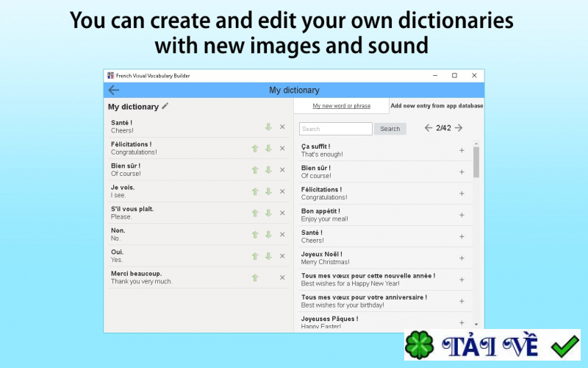Add the nouvelle année wishes phrase

[x=462, y=280]
